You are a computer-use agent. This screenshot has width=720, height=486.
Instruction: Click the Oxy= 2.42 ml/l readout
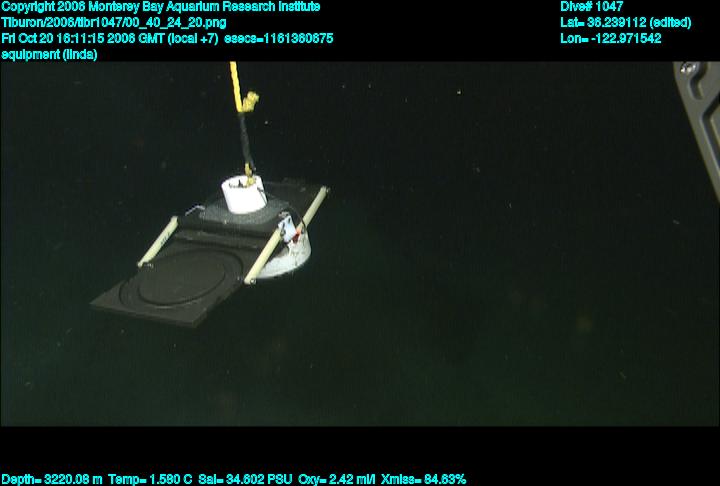[x=337, y=480]
